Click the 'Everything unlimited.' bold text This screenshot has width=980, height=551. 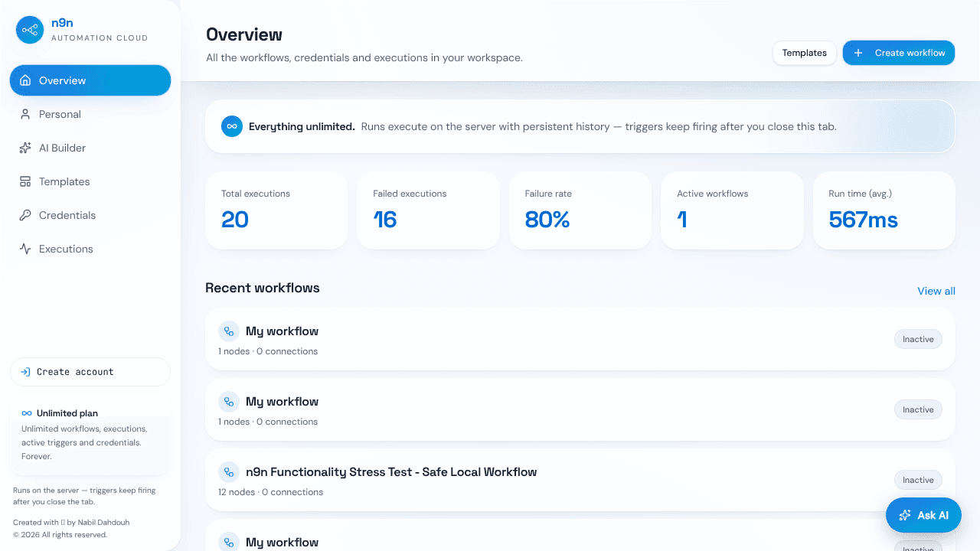[x=302, y=126]
